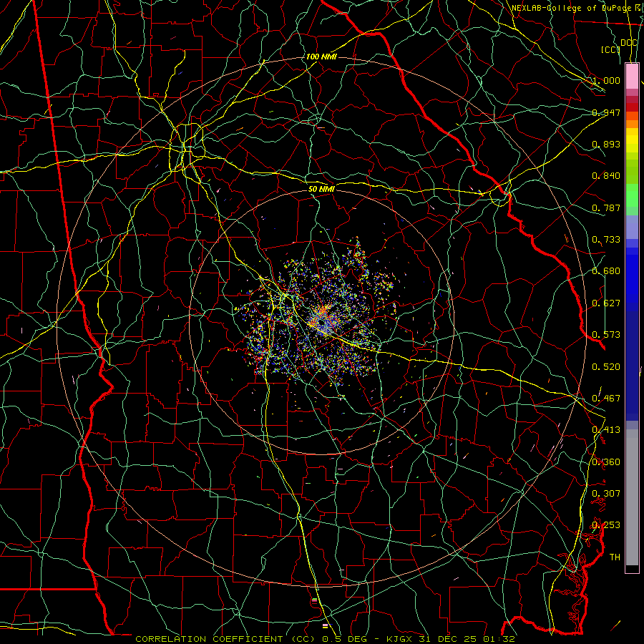Select the 0.307 value on the scale
Viewport: 644px width, 644px height.
click(606, 493)
